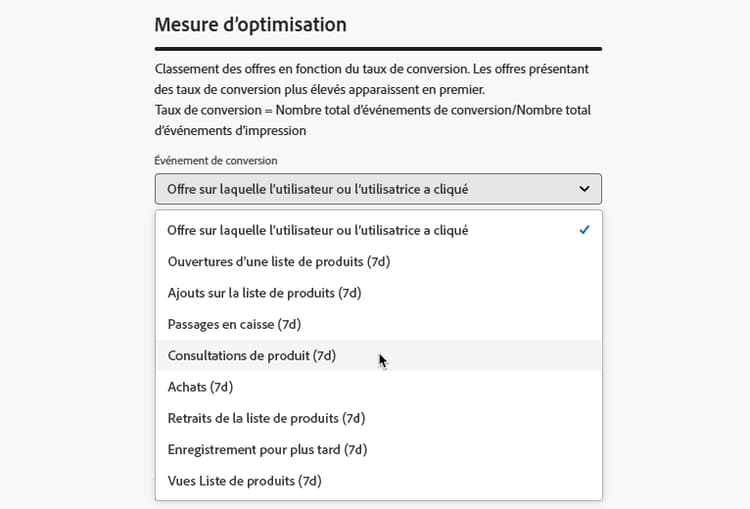750x509 pixels.
Task: Select Vues Liste de produits (7d)
Action: tap(378, 481)
